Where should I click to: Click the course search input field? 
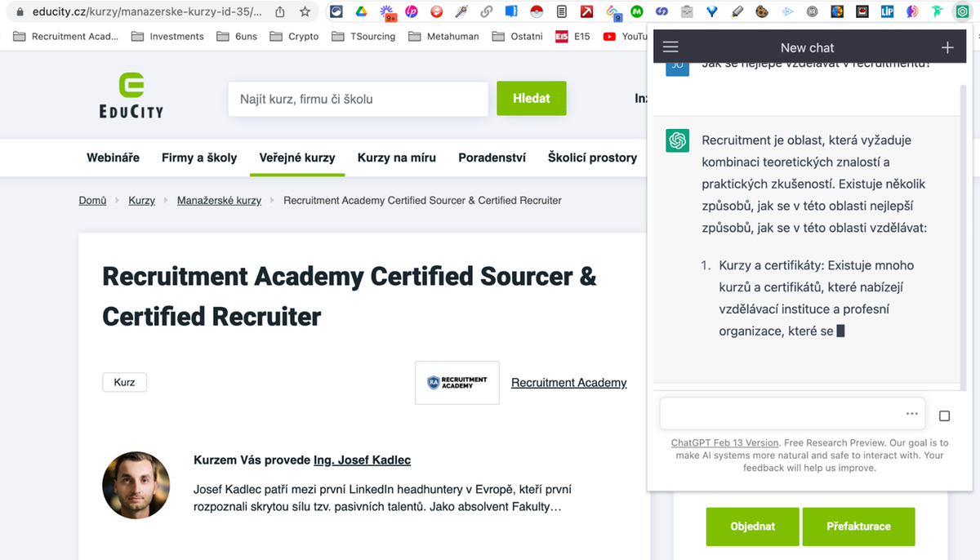coord(358,99)
